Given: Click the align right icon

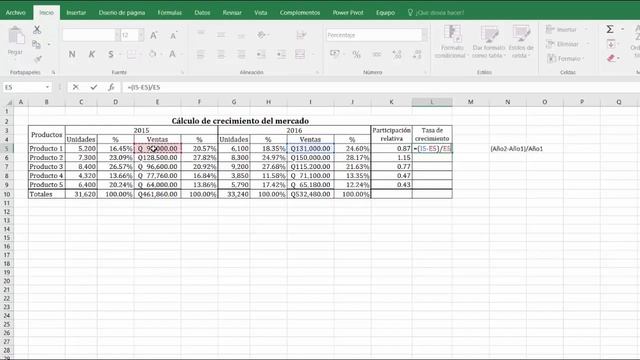Looking at the screenshot, I should [x=241, y=54].
